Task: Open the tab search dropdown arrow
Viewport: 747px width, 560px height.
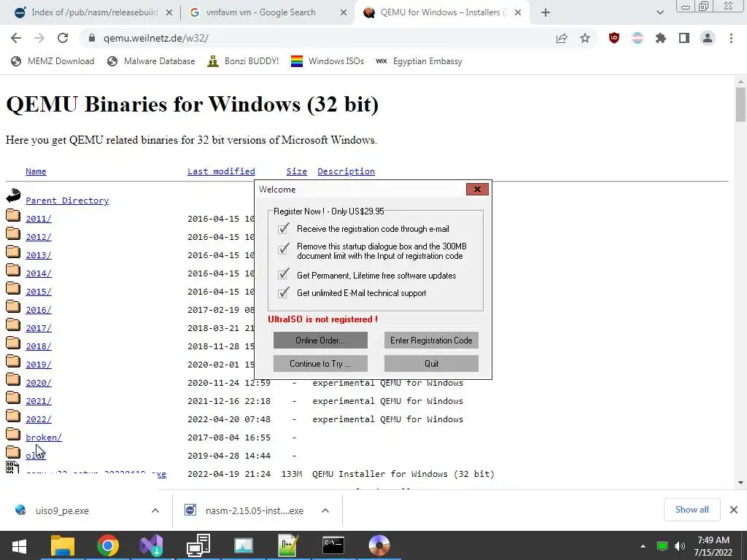Action: point(659,12)
